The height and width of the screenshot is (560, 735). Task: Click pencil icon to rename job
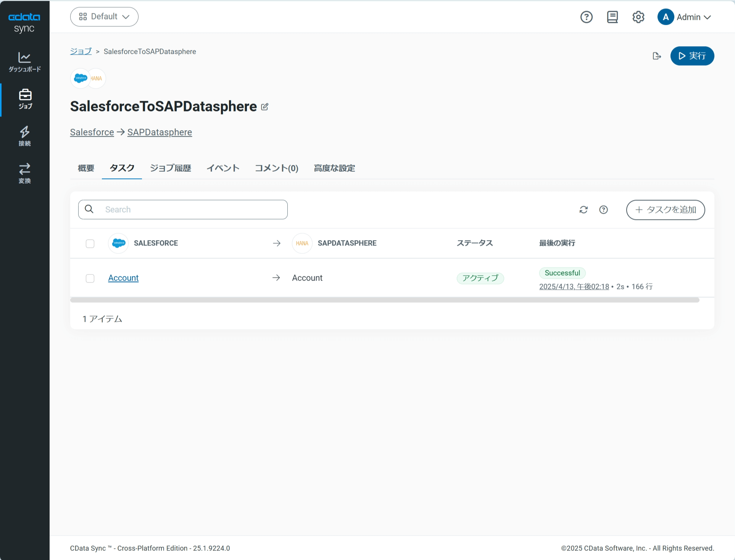pos(264,107)
